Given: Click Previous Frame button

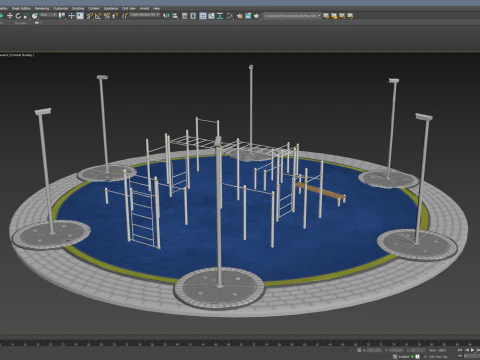Looking at the screenshot, I should [x=467, y=350].
